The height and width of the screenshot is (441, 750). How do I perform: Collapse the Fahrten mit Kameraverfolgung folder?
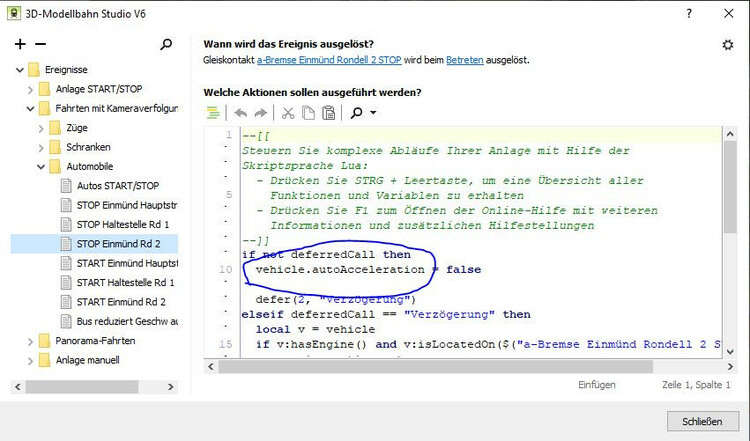coord(30,109)
